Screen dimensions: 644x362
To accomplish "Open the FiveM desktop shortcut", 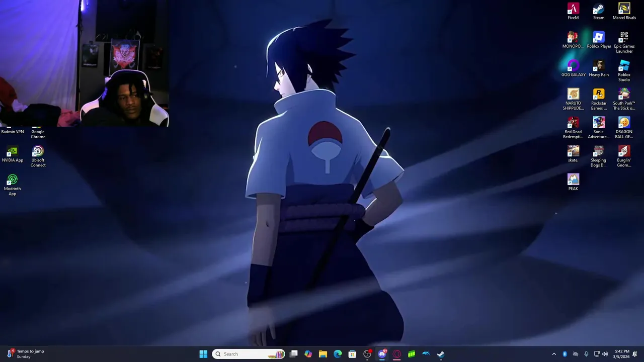I will click(573, 12).
